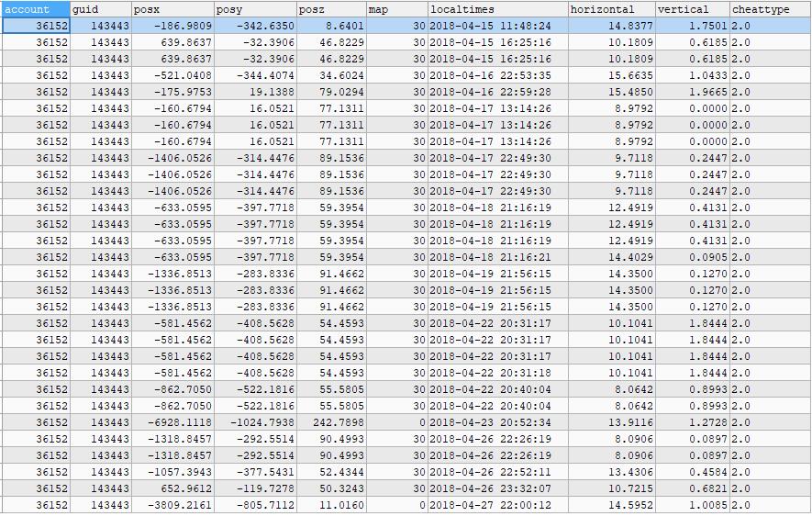Click the posx cell showing 652.9612
The width and height of the screenshot is (812, 516).
click(x=172, y=489)
